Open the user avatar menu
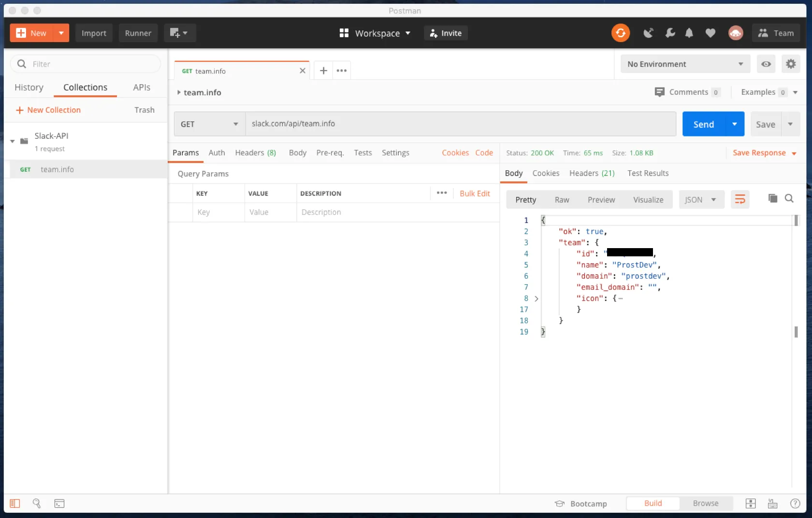Screen dimensions: 812x518 [x=736, y=33]
